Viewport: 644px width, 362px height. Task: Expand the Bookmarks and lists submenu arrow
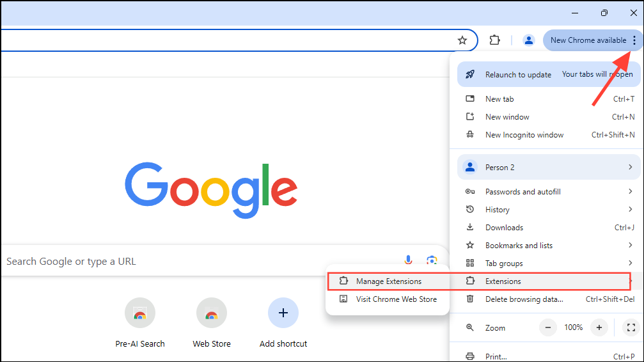pos(630,245)
